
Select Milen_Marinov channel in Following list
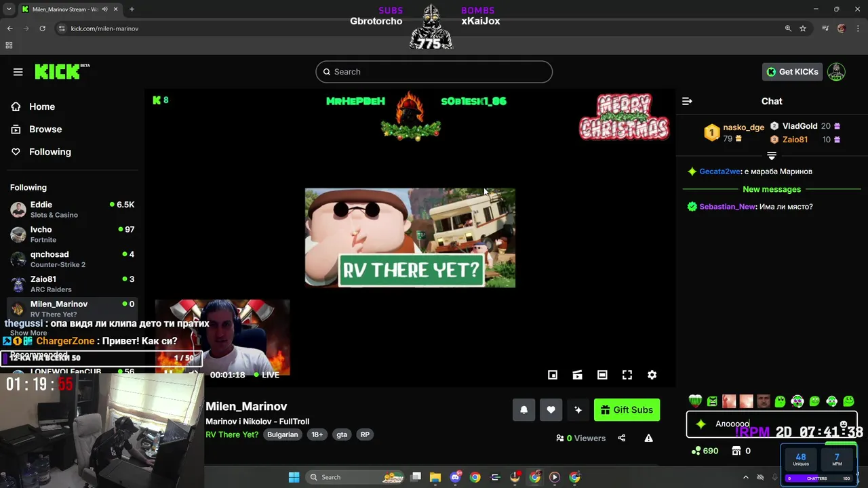pyautogui.click(x=73, y=309)
